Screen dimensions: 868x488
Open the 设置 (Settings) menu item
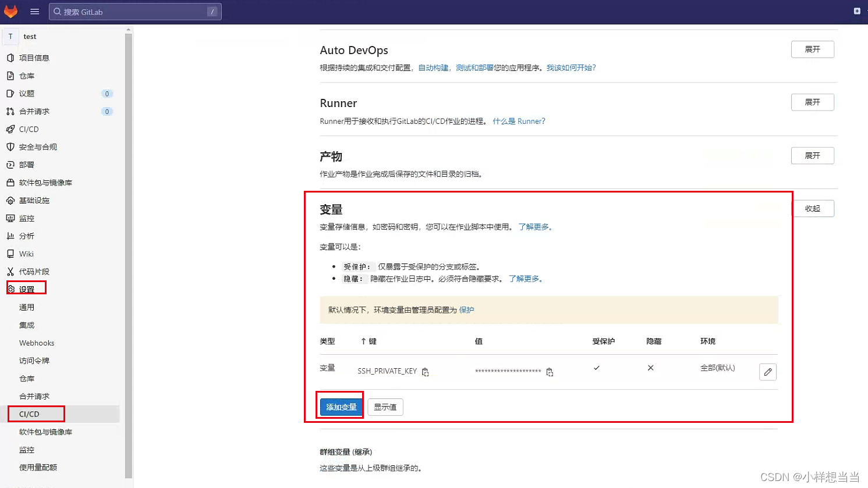[x=27, y=287]
